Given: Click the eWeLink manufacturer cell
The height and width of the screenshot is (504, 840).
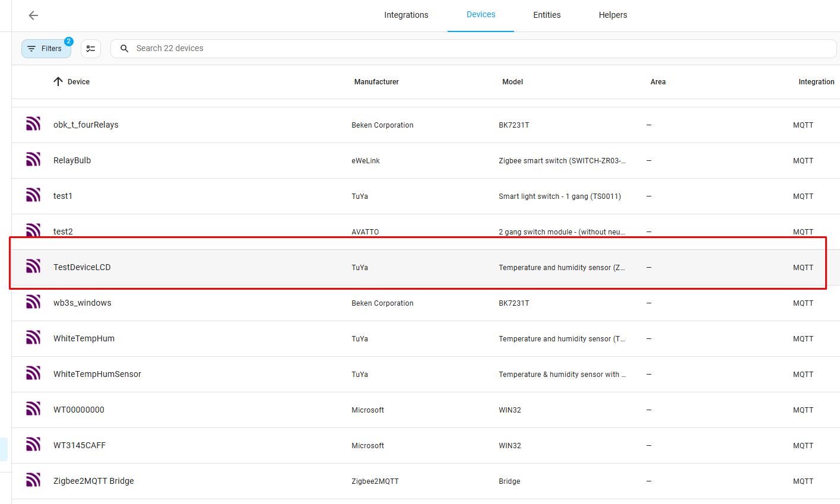Looking at the screenshot, I should (366, 161).
